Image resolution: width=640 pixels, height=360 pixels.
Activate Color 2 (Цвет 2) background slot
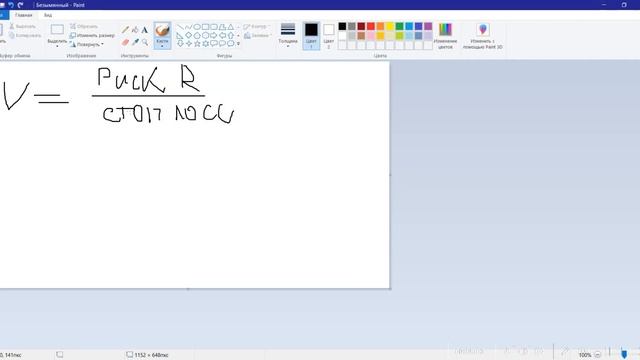click(329, 36)
